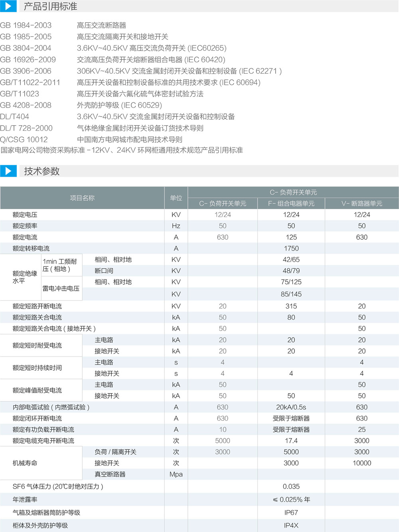Screen dimensions: 399x532
Task: Click the blue arrow icon beside 产品引用标准
Action: (x=8, y=6)
